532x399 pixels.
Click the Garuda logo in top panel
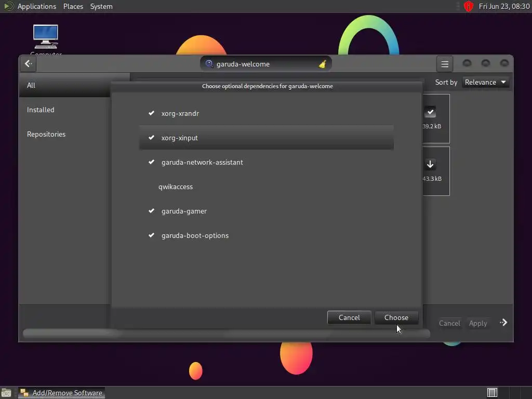click(x=8, y=6)
